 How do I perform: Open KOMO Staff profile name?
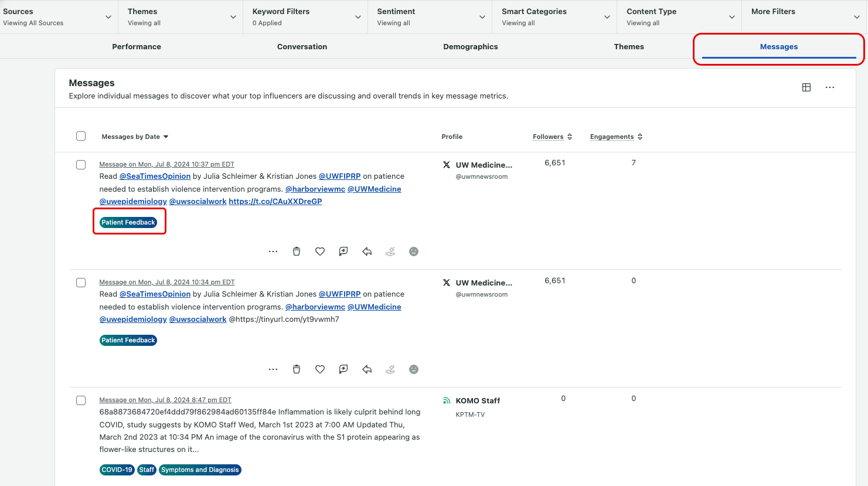(x=478, y=401)
